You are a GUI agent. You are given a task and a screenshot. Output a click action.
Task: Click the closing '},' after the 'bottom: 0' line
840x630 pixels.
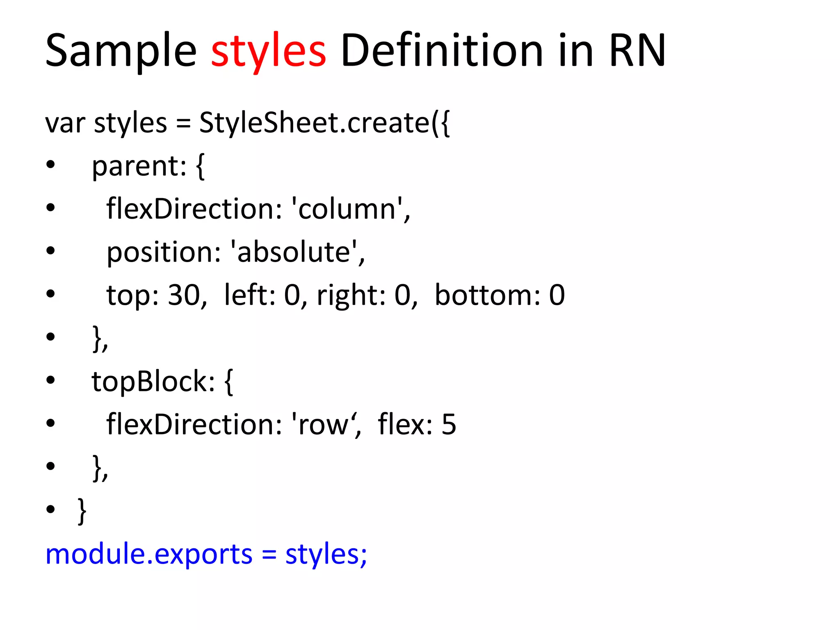pyautogui.click(x=100, y=339)
